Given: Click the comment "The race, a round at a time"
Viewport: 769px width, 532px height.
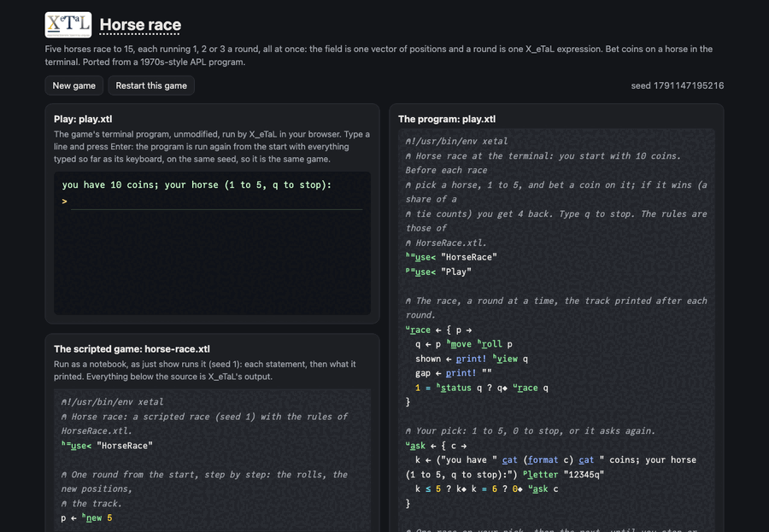Looking at the screenshot, I should point(556,307).
